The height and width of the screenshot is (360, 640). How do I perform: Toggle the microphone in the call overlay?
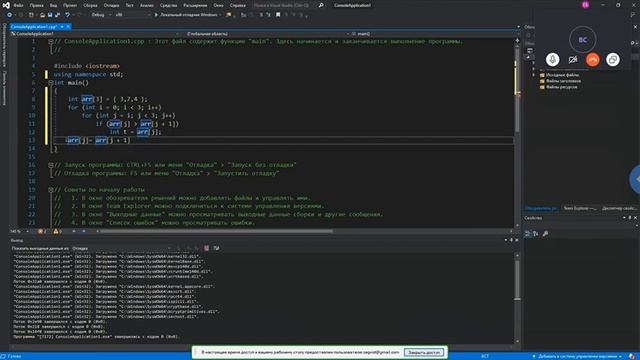(x=553, y=60)
